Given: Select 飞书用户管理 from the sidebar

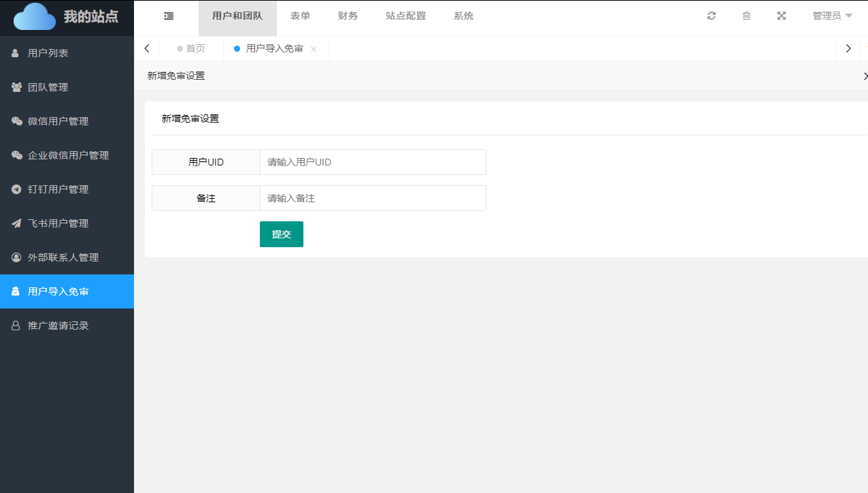Looking at the screenshot, I should pos(58,223).
